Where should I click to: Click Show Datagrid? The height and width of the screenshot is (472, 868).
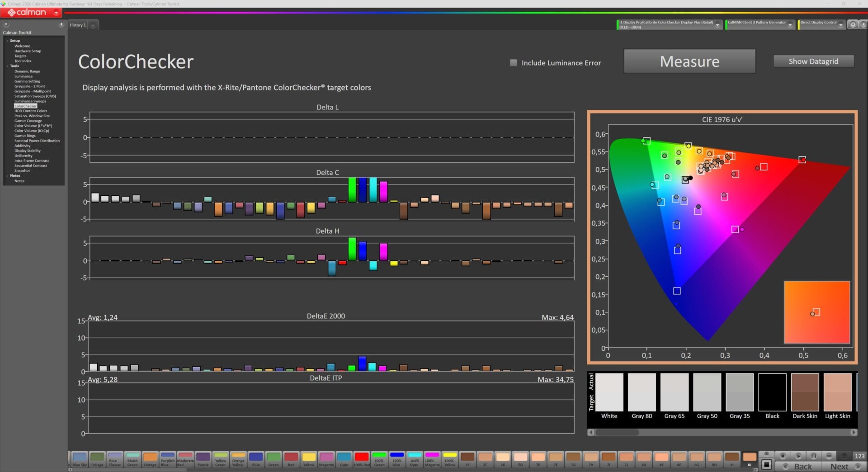[813, 61]
